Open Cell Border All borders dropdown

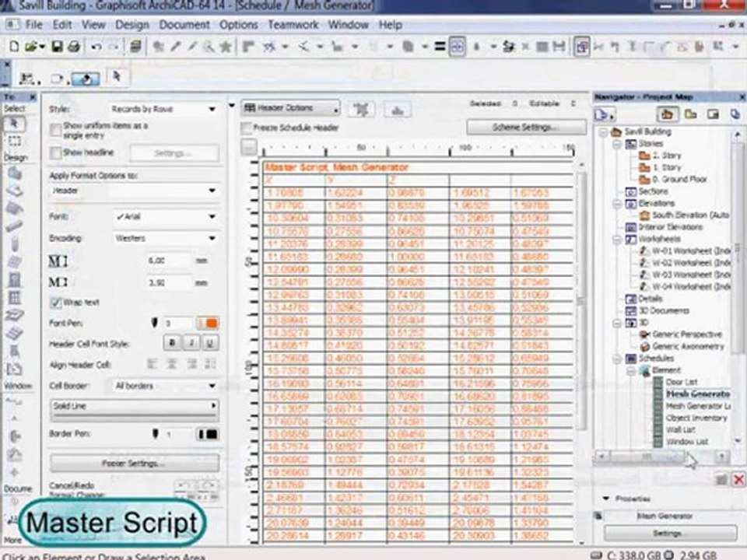[x=165, y=386]
